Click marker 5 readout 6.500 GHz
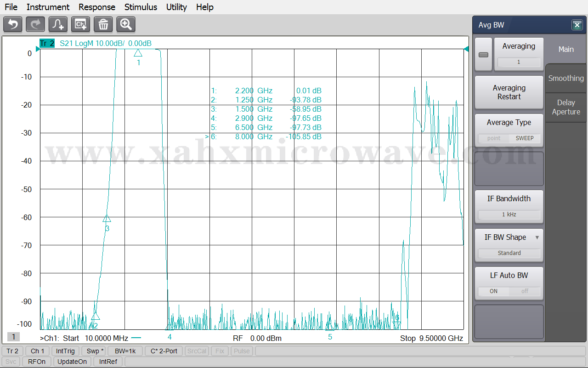 click(x=266, y=128)
